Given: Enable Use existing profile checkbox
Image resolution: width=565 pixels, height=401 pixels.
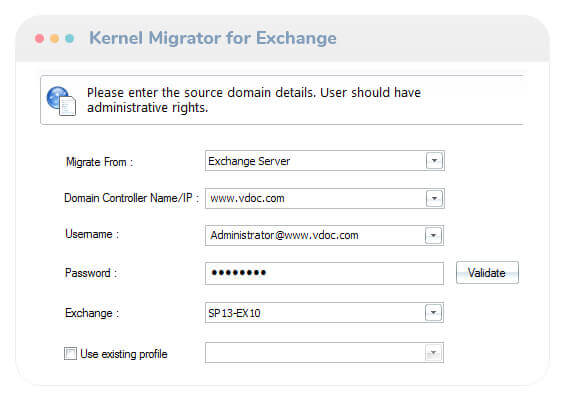Looking at the screenshot, I should [70, 353].
